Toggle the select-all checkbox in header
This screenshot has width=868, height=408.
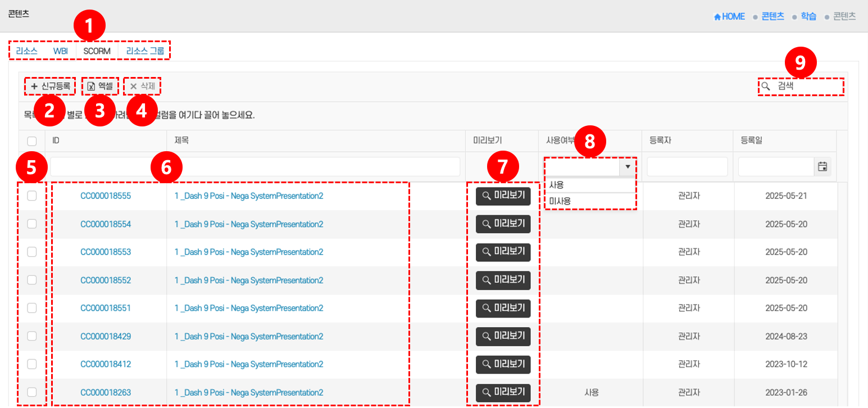pos(32,141)
